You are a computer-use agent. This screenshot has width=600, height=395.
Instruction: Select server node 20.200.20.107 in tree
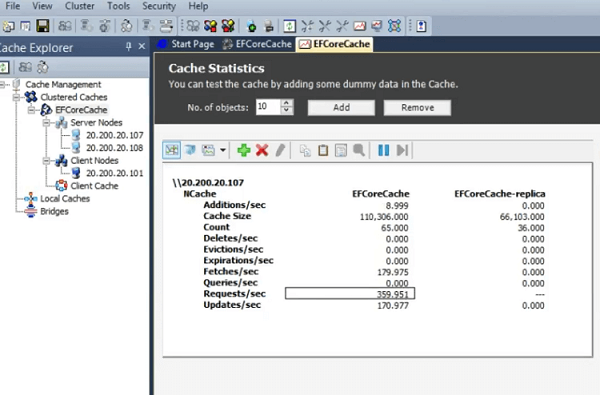114,135
